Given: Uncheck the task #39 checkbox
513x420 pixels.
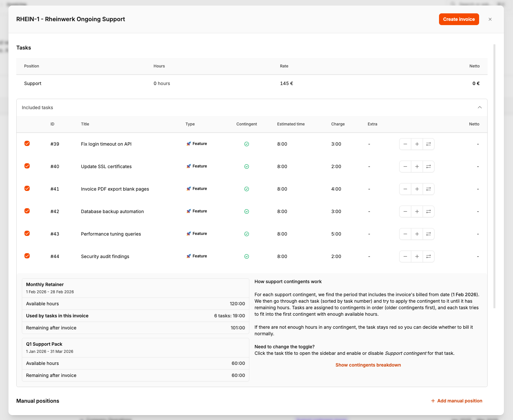Looking at the screenshot, I should (27, 144).
